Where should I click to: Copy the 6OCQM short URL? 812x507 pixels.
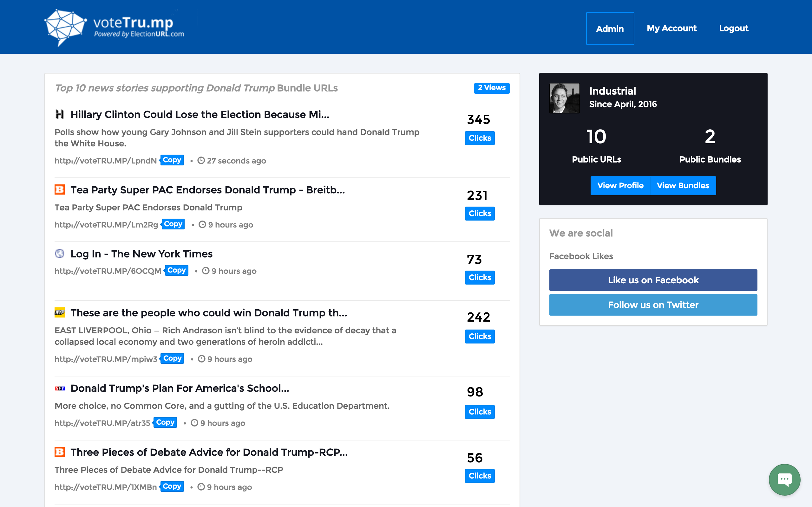[x=176, y=270]
